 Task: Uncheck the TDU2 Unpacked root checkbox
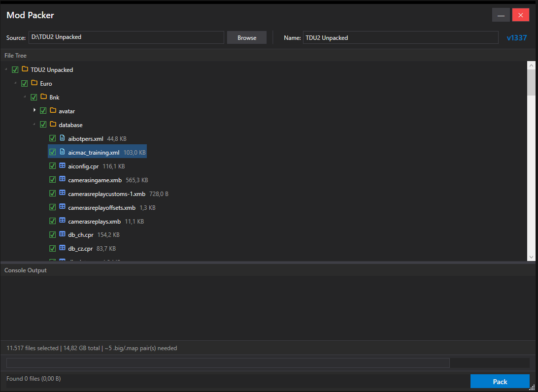coord(15,69)
